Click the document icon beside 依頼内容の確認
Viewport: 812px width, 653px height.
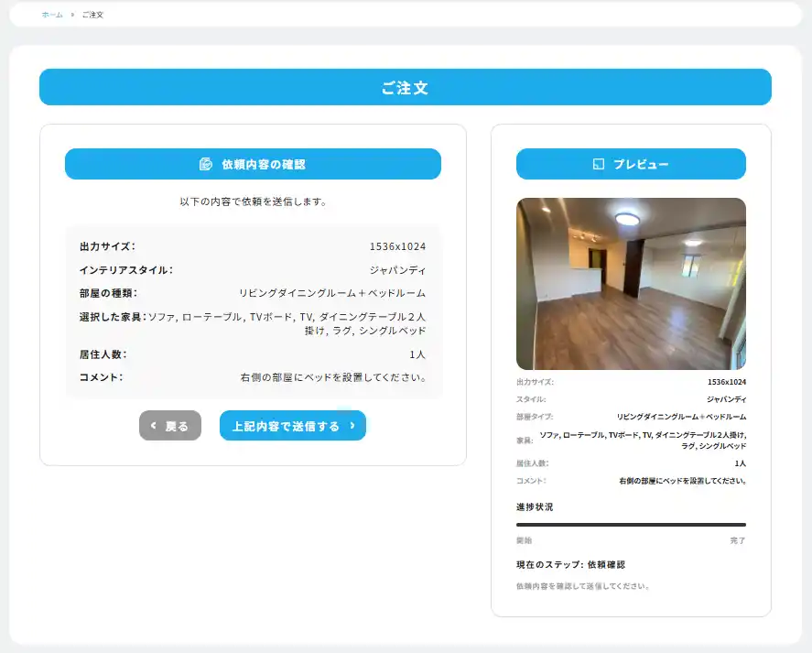(x=206, y=164)
